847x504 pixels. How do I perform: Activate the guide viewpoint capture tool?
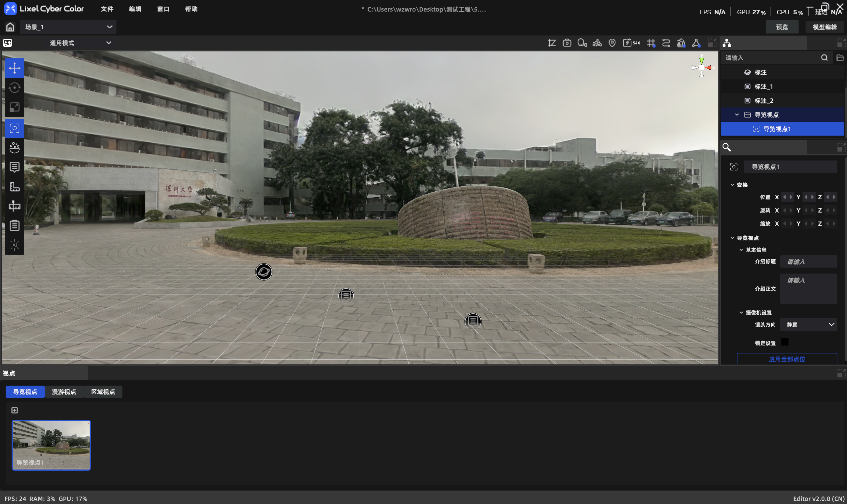point(14,128)
